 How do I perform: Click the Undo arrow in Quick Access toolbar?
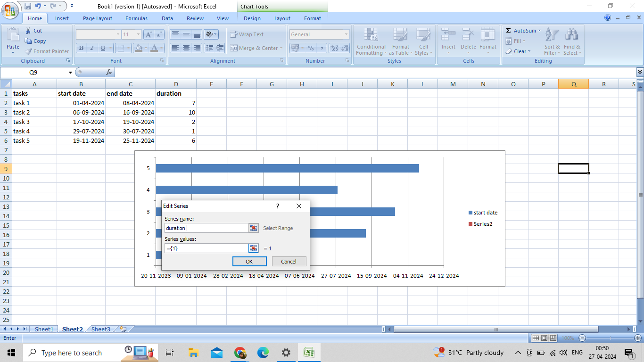coord(38,6)
